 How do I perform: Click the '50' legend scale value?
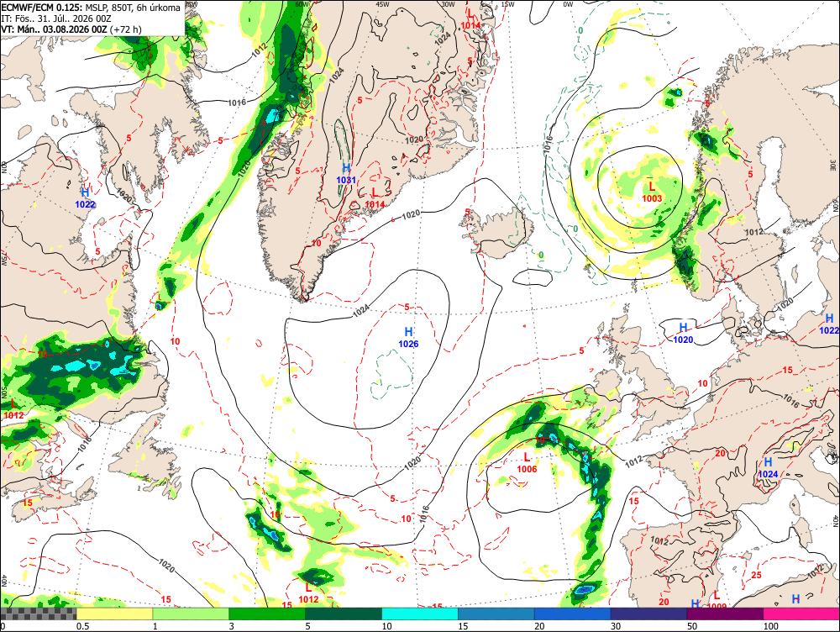pos(692,626)
